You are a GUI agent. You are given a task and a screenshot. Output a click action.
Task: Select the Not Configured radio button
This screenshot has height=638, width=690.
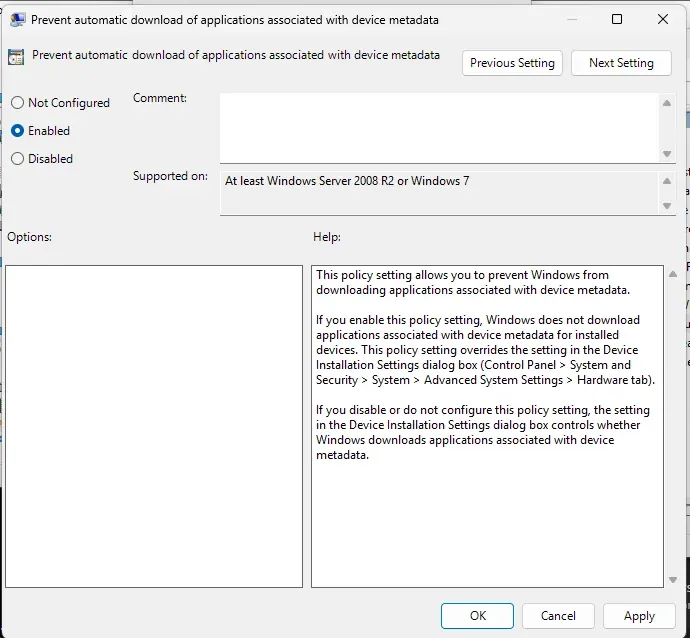18,103
